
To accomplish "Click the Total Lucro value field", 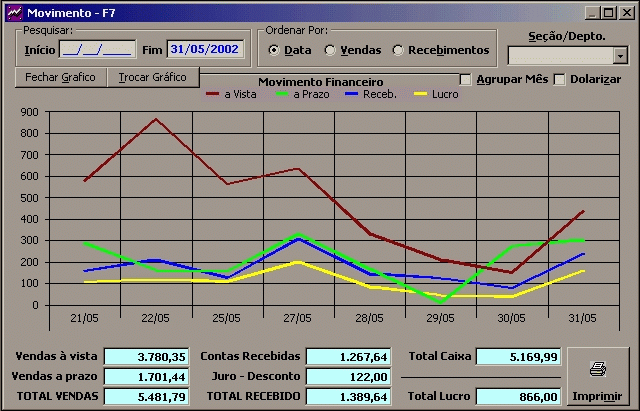I will (518, 396).
